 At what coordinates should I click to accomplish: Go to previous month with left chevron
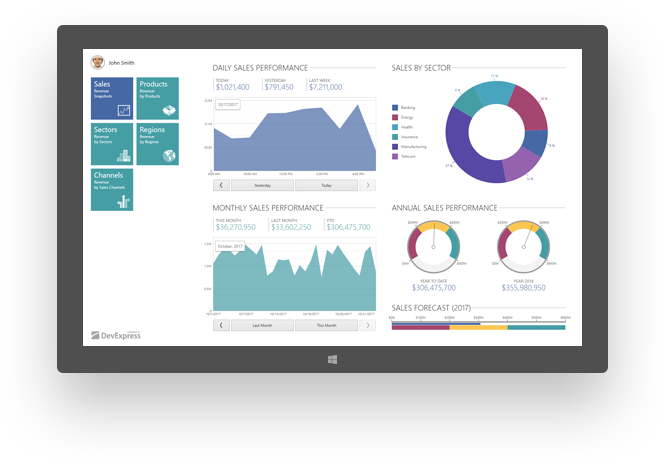pyautogui.click(x=221, y=325)
